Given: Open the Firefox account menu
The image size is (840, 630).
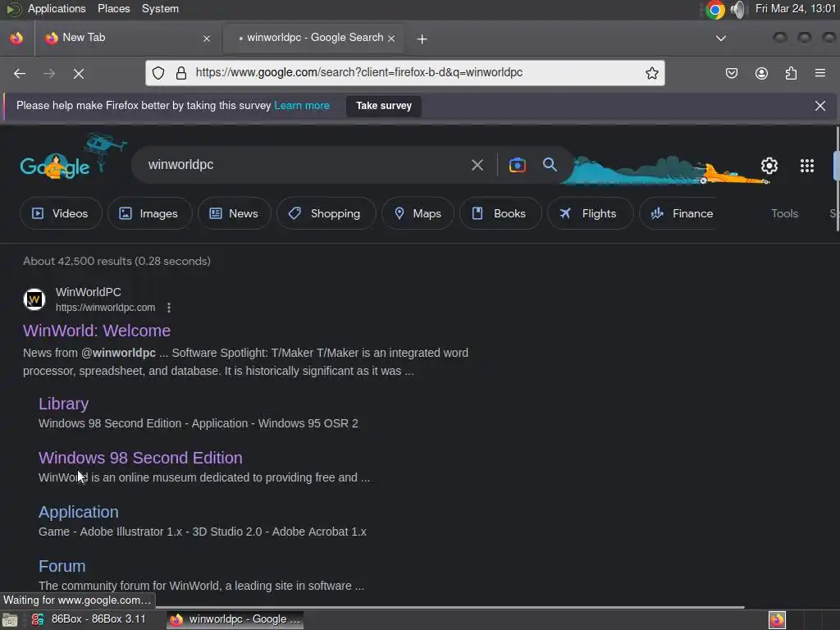Looking at the screenshot, I should (761, 73).
